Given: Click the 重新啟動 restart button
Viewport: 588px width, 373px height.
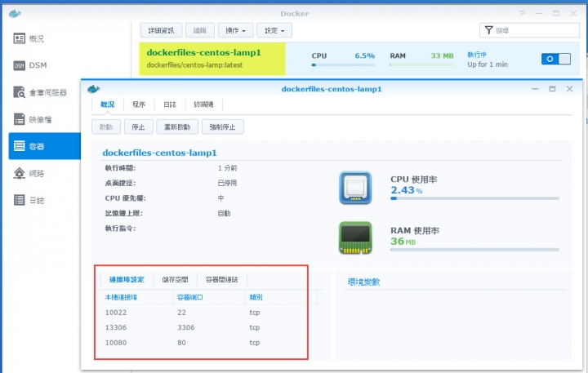Looking at the screenshot, I should [x=177, y=127].
